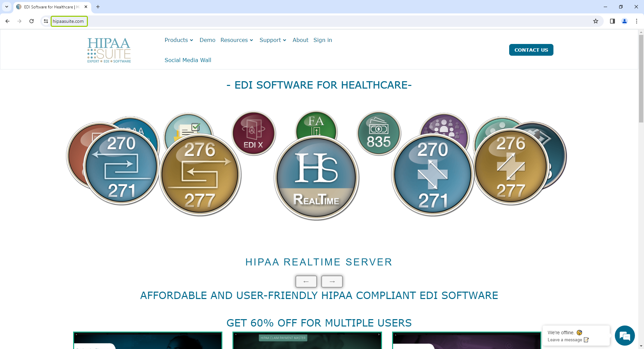This screenshot has width=644, height=349.
Task: Click the HIPAA REALTIME SERVER heading
Action: pos(319,262)
